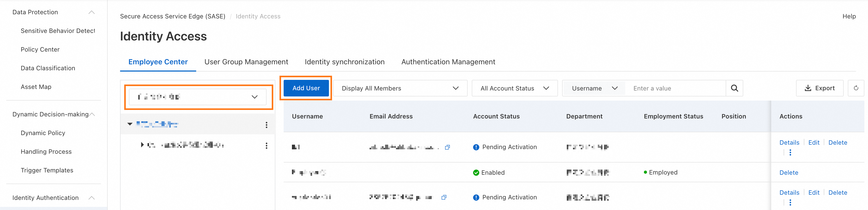Open more options for the root department

[266, 125]
